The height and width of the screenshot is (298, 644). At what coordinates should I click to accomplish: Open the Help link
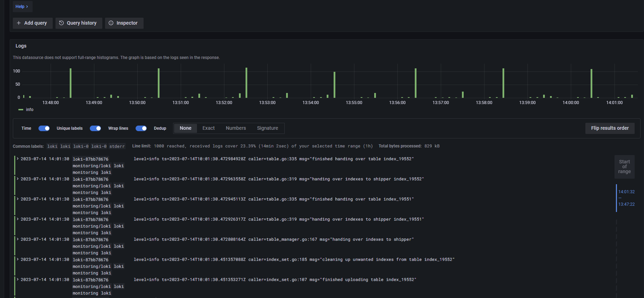click(22, 7)
